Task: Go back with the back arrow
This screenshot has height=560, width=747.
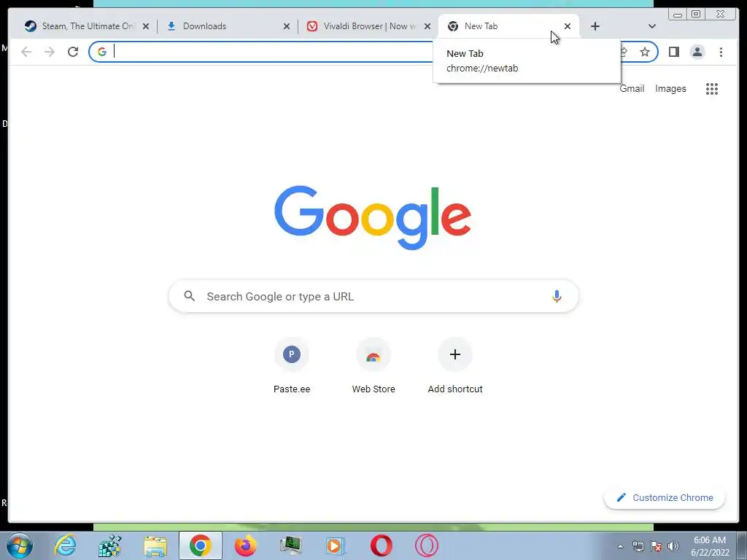Action: click(x=26, y=52)
